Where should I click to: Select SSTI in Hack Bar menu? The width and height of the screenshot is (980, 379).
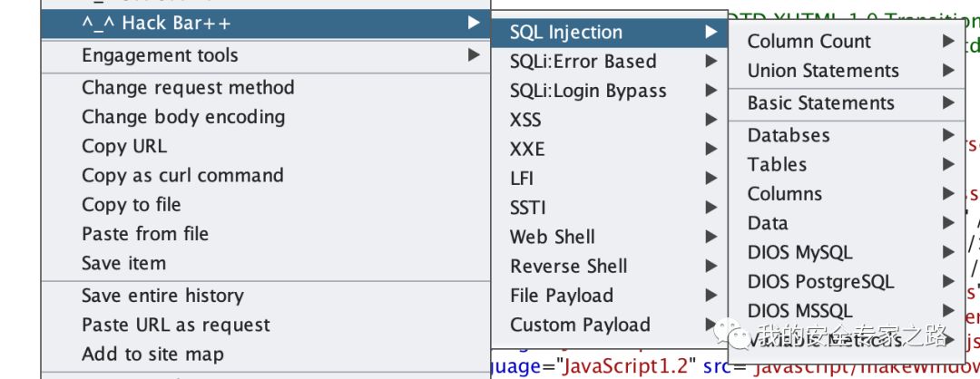tap(610, 208)
